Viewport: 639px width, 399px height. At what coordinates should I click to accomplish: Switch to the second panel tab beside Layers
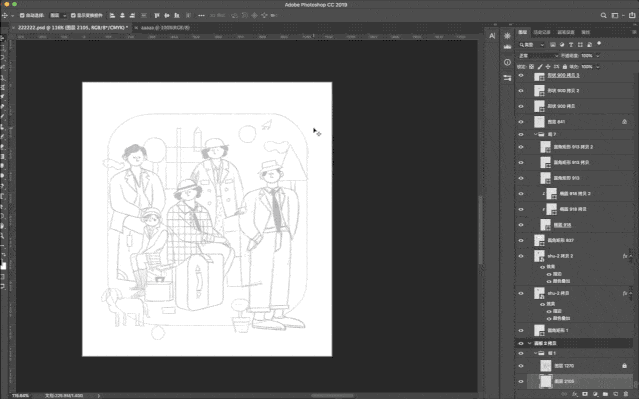(542, 32)
